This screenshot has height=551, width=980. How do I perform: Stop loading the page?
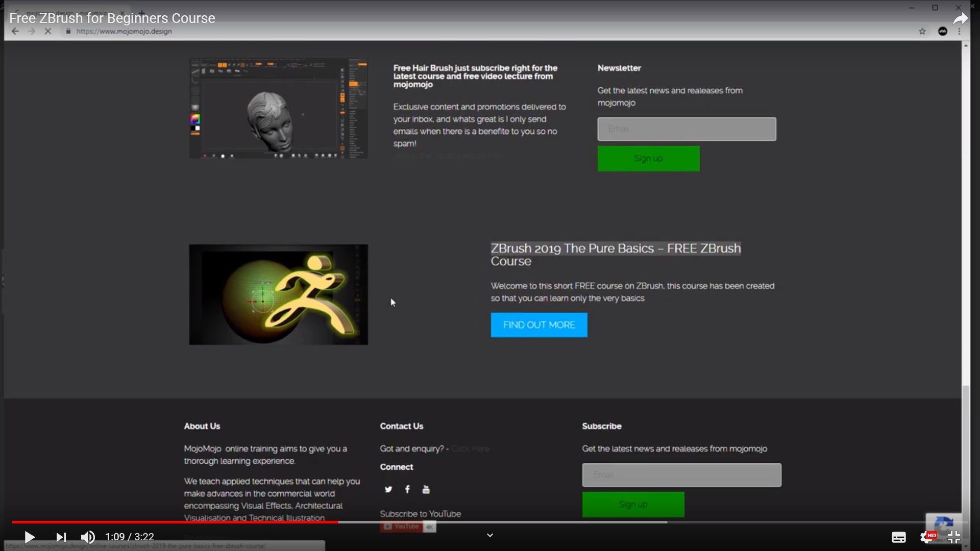48,31
